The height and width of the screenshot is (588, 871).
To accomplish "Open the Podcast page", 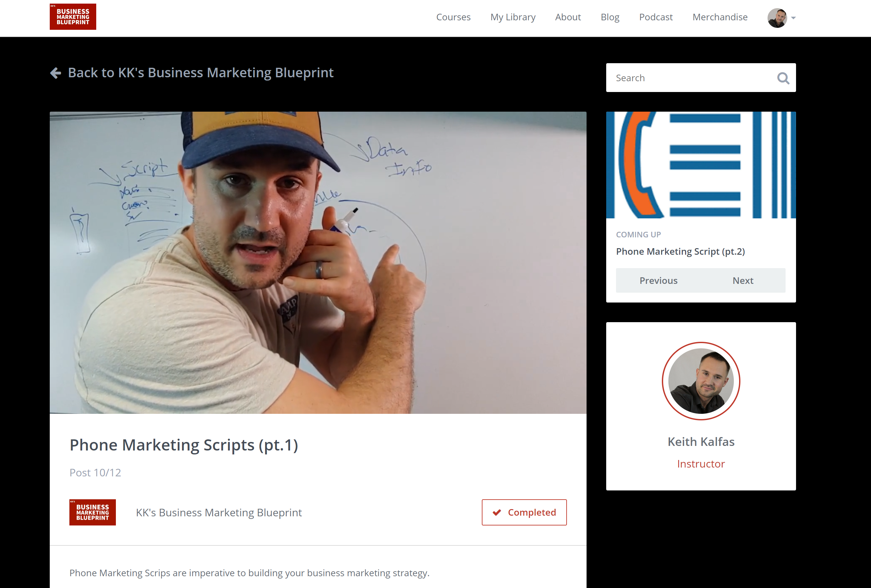I will pyautogui.click(x=656, y=17).
